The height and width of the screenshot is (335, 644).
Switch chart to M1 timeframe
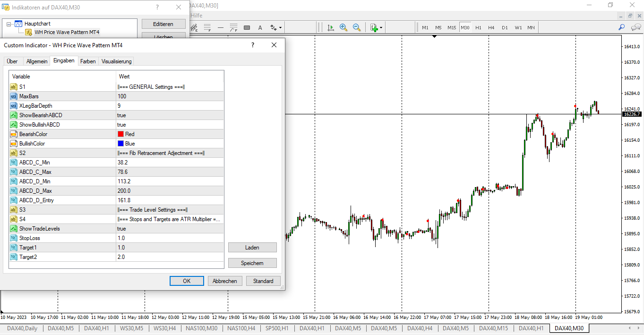tap(425, 27)
